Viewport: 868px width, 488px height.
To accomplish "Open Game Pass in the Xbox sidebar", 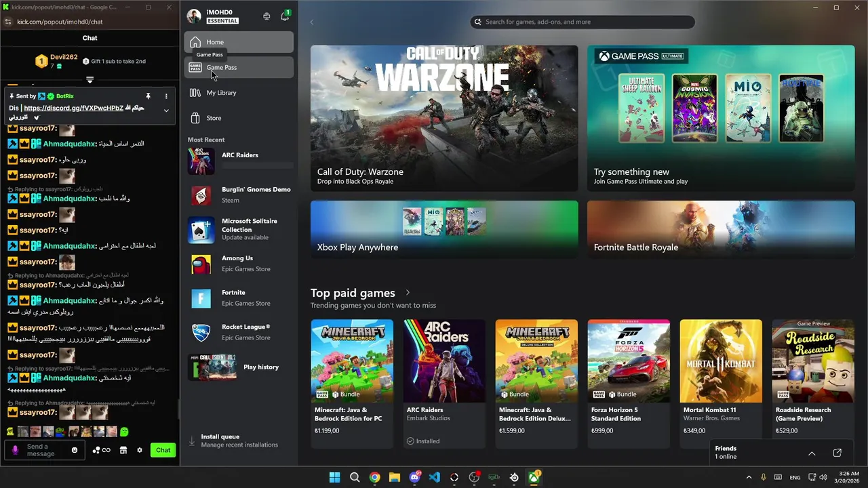I will click(239, 67).
